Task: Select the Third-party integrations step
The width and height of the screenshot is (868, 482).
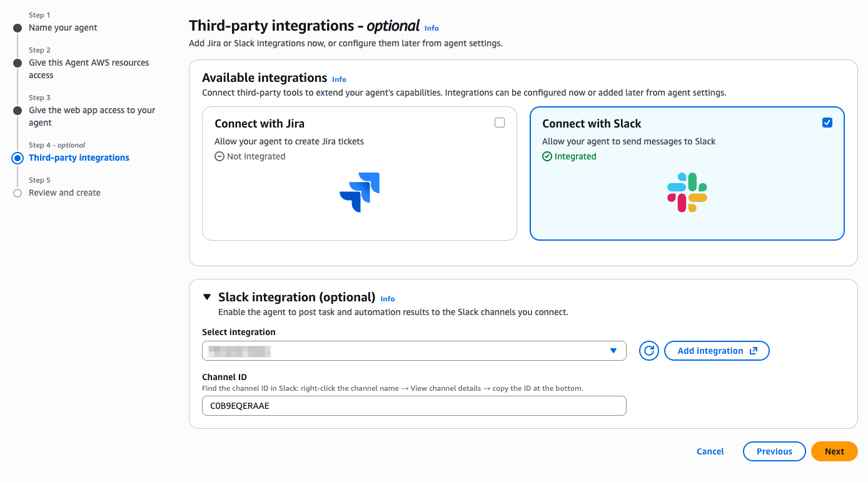Action: click(x=79, y=158)
